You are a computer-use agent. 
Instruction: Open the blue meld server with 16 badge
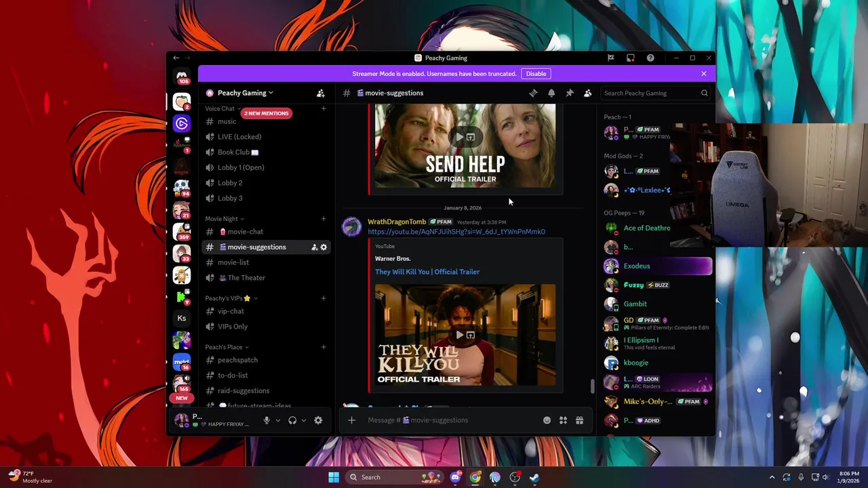click(x=182, y=361)
